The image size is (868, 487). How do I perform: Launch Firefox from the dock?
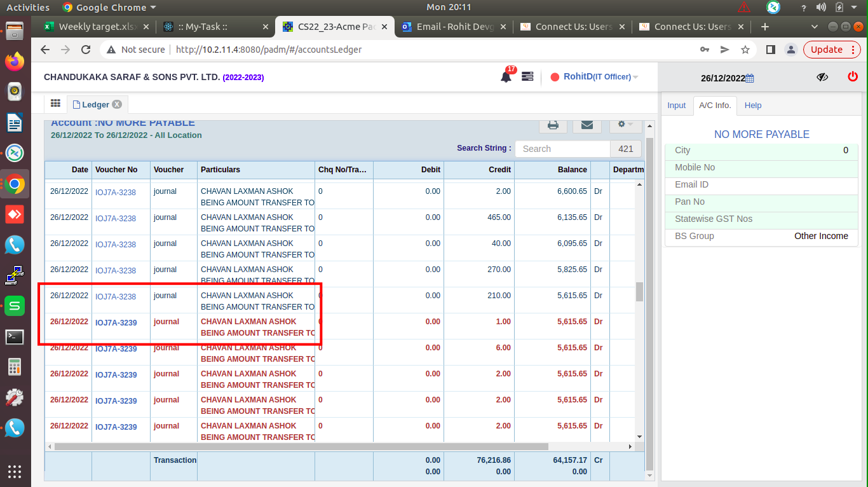coord(15,61)
